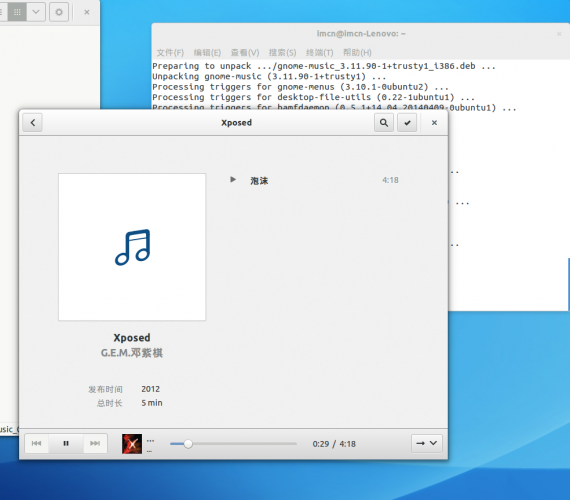Click the window title Xposed in the header
The image size is (570, 500).
pos(237,123)
